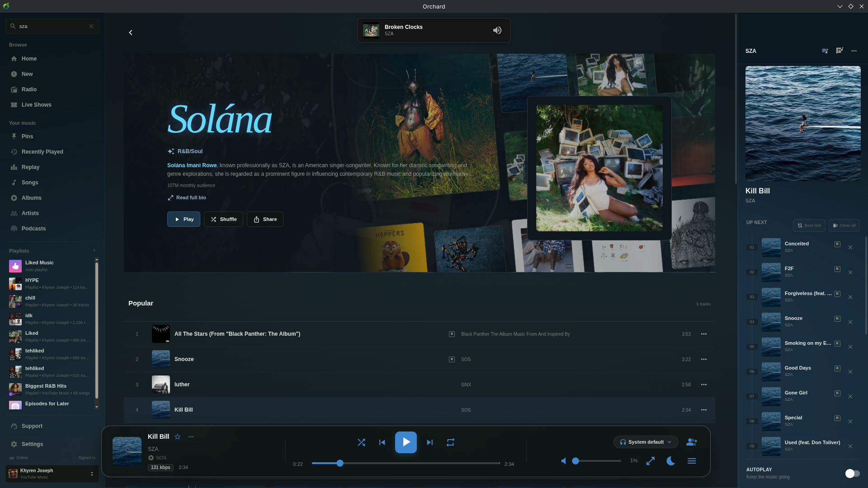Toggle repeat mode in player
The height and width of the screenshot is (488, 868).
pos(450,442)
